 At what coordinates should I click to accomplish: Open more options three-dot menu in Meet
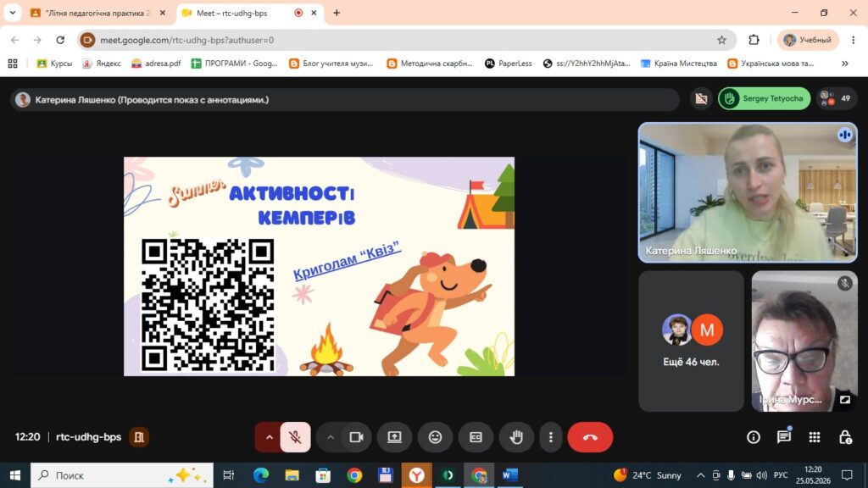[x=550, y=437]
